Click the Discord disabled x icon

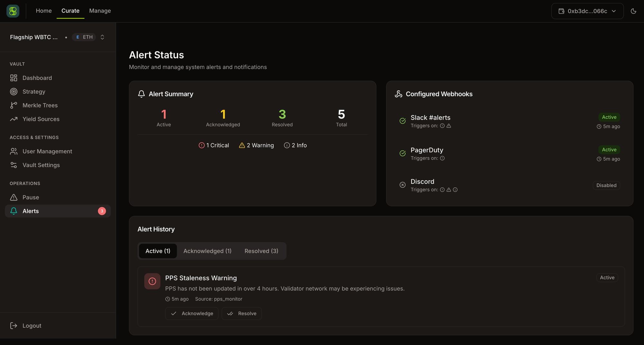[x=402, y=185]
